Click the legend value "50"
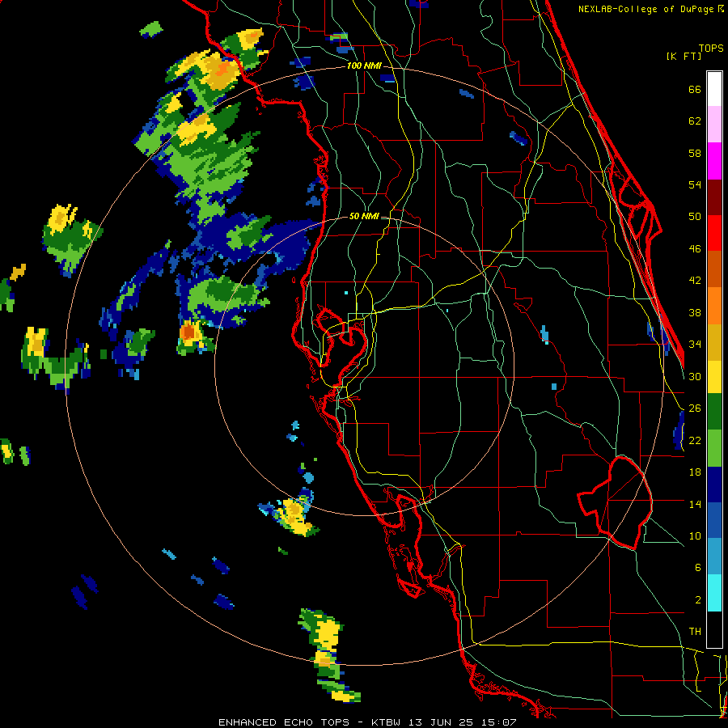This screenshot has height=728, width=728. click(695, 217)
